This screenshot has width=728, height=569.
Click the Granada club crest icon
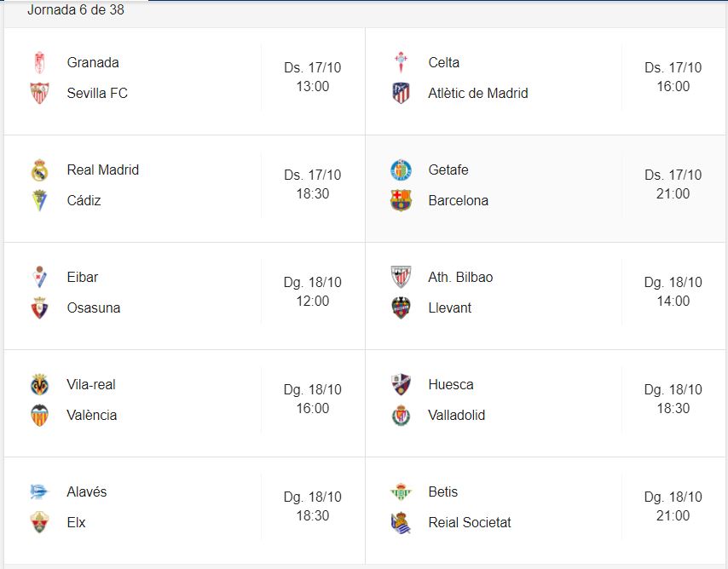[39, 63]
